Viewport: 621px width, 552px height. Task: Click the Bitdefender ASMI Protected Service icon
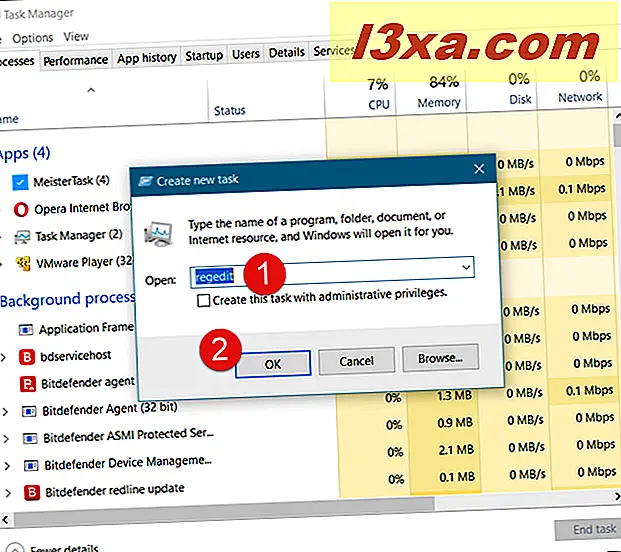tap(30, 439)
